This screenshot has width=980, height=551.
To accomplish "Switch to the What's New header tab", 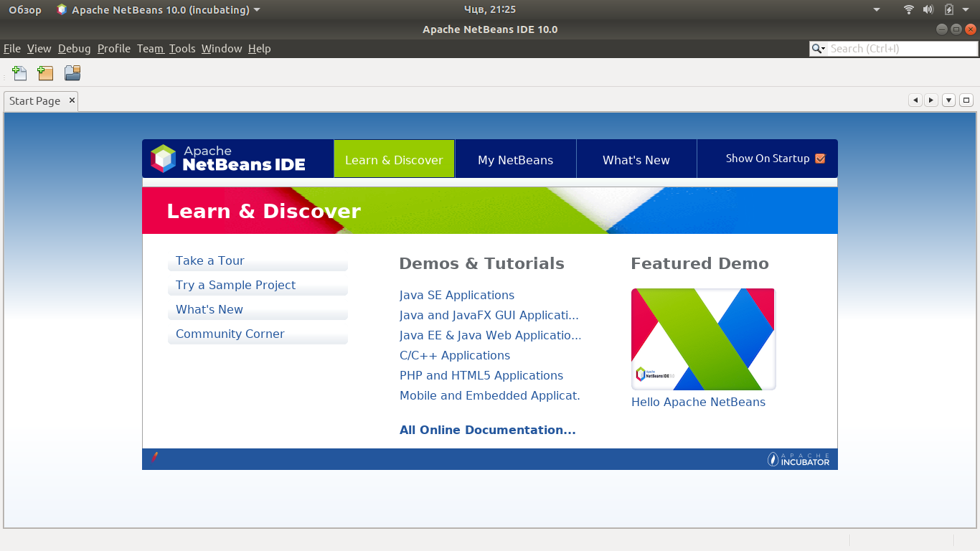I will 636,159.
